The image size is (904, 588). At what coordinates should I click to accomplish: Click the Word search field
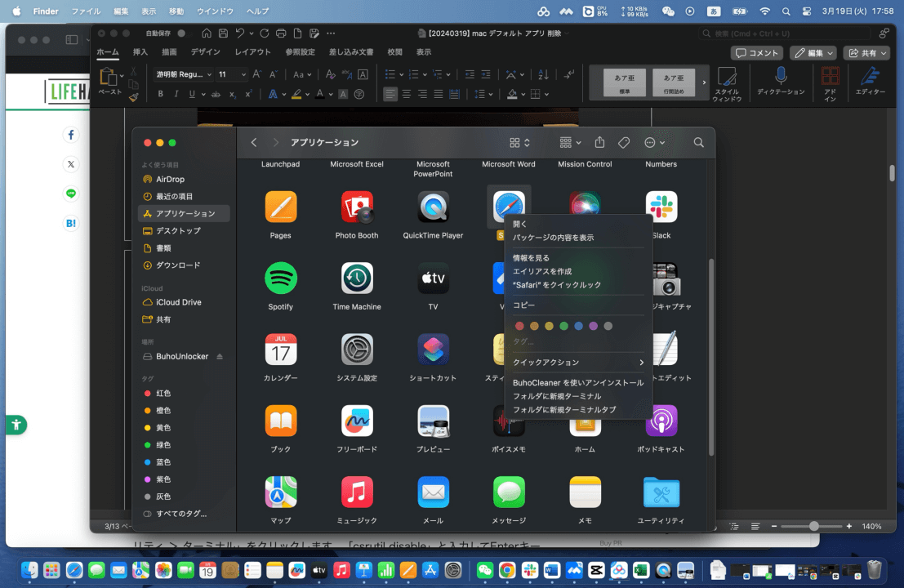point(784,33)
